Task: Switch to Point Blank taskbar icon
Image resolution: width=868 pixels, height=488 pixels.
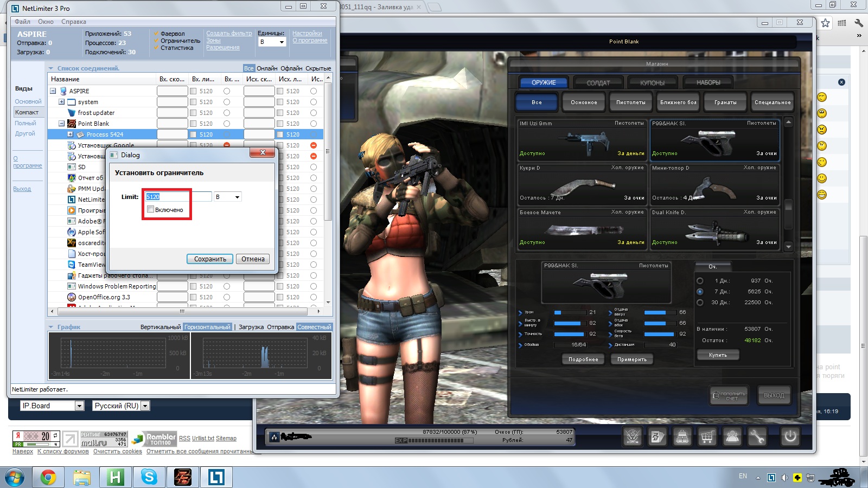Action: pos(183,478)
